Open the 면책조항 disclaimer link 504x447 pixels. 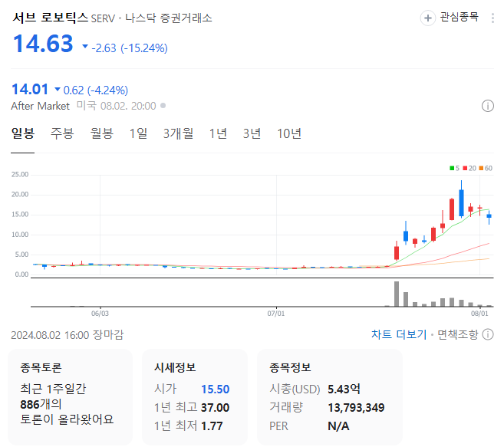click(457, 334)
